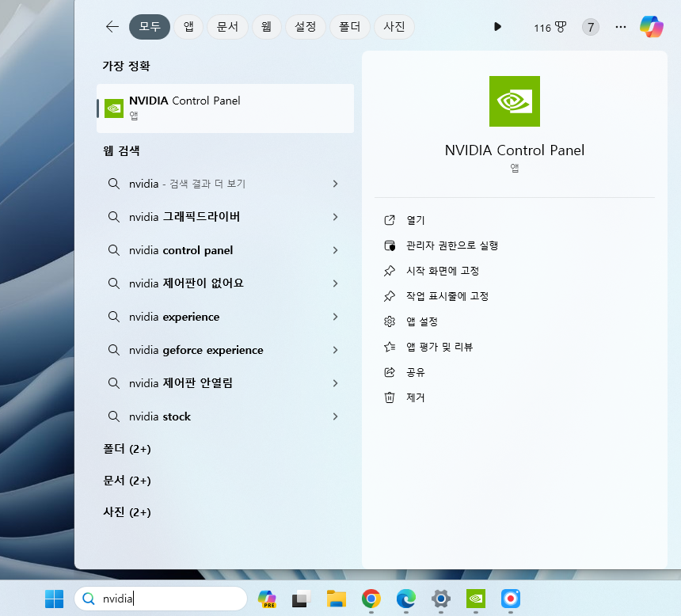Expand chevron for 'nvidia 그래픽드라이버'
The image size is (681, 616).
pos(335,217)
